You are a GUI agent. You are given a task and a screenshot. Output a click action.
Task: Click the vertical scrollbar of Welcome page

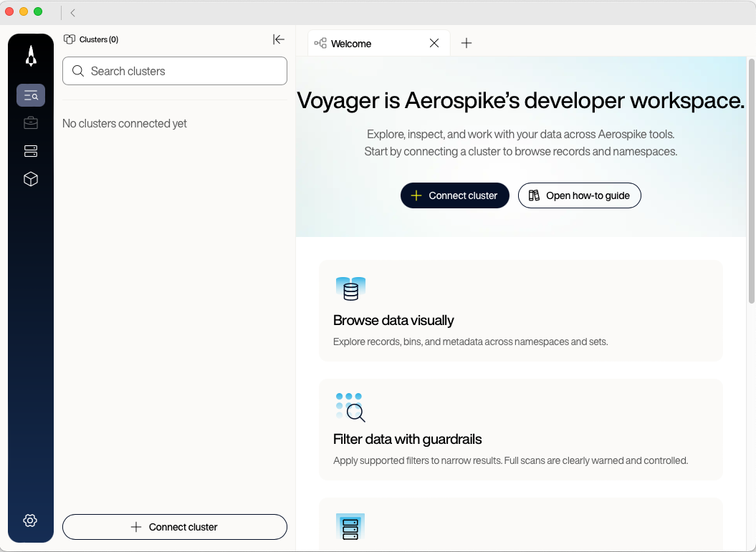[x=751, y=181]
